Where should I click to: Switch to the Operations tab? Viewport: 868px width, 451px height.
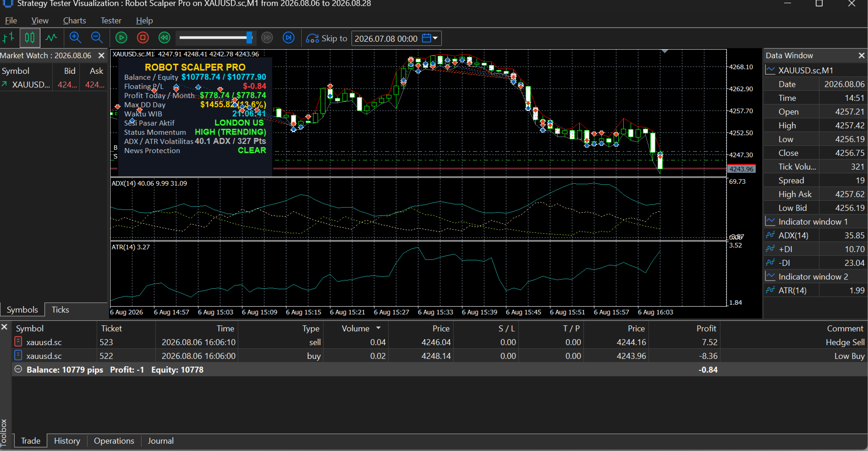click(114, 441)
